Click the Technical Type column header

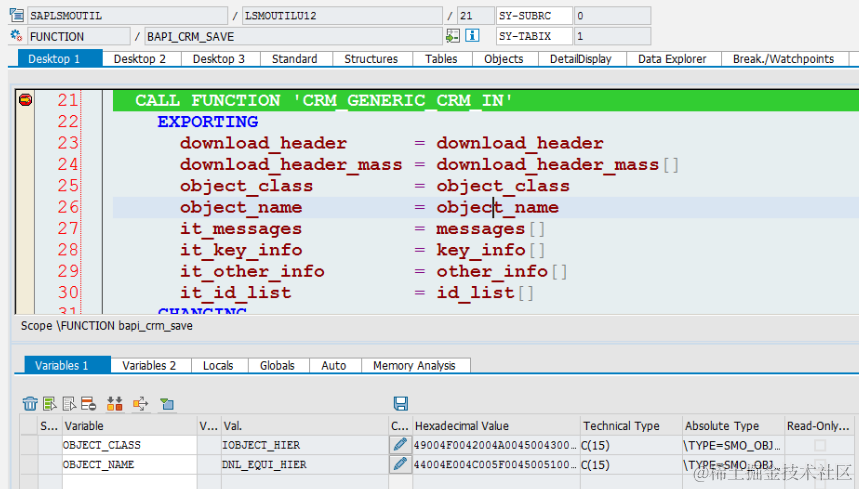tap(632, 425)
